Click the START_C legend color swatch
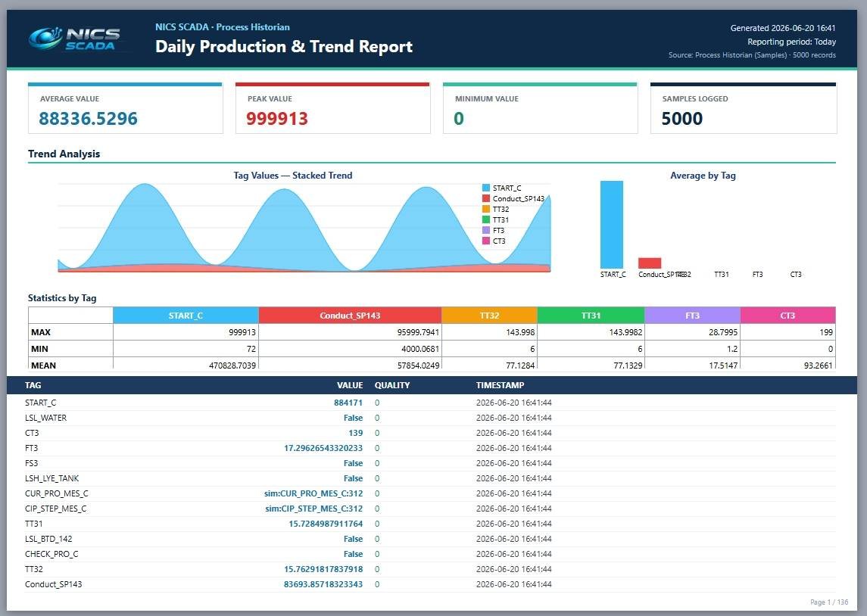 [486, 188]
